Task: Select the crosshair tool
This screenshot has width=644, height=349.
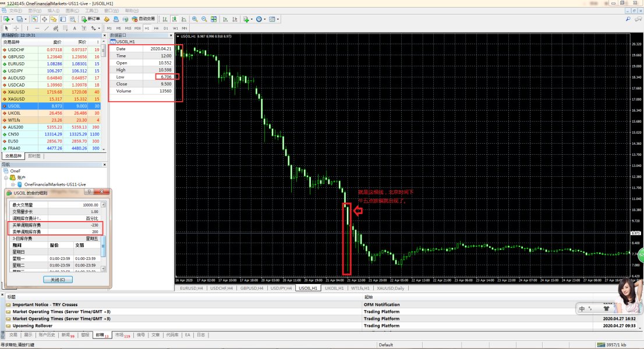Action: [16, 28]
